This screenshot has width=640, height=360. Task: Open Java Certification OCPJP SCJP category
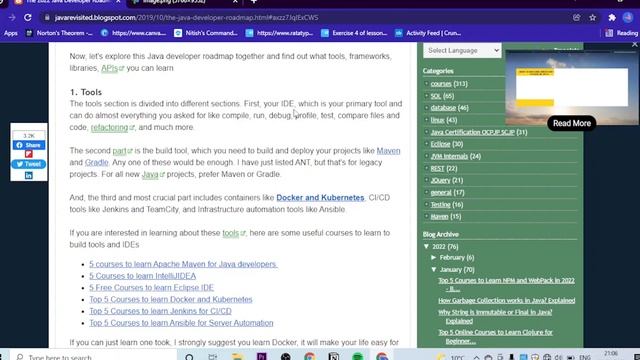tap(472, 132)
